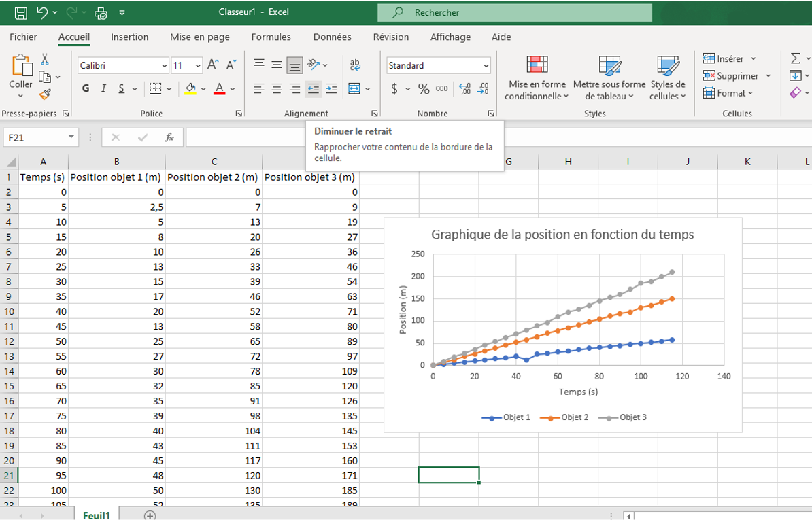Apply percent style number format
Screen dimensions: 812x520
pos(424,88)
